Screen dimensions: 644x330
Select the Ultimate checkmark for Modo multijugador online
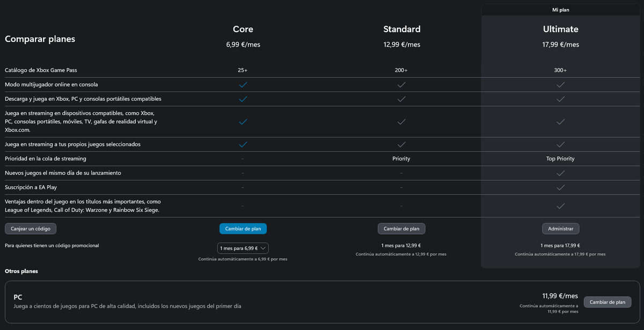coord(560,85)
